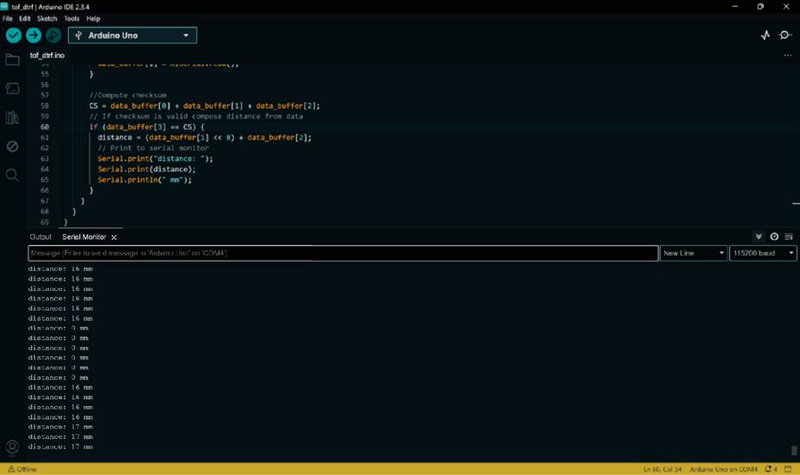This screenshot has width=800, height=475.
Task: Click the serial message input field
Action: pos(342,254)
